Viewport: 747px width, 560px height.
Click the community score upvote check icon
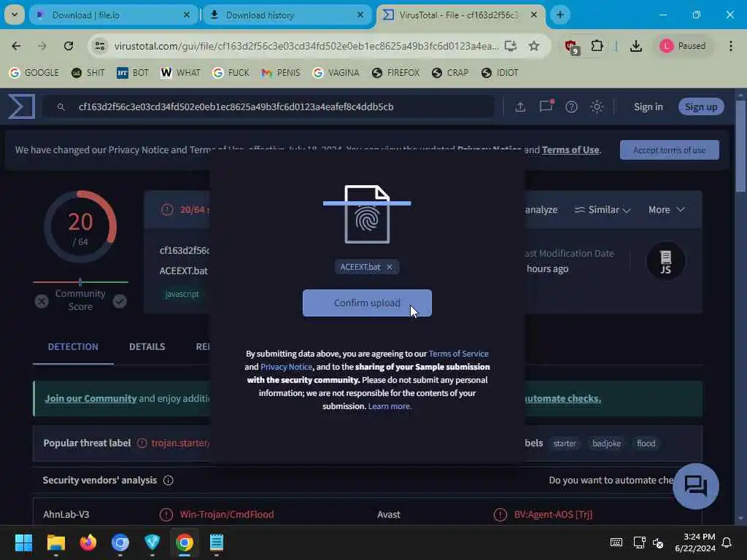click(x=120, y=301)
